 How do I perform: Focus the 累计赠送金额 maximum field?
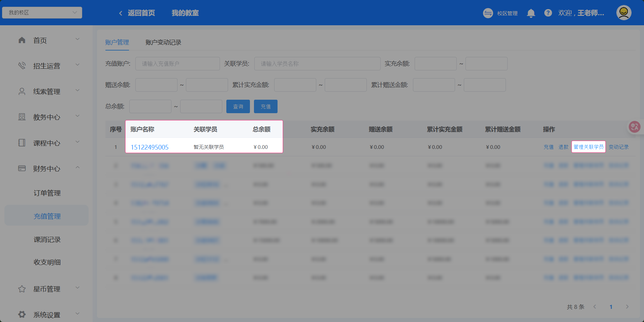(x=485, y=85)
